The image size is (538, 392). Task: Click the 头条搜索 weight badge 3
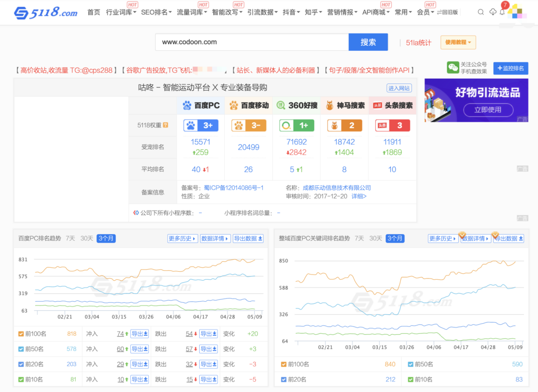pyautogui.click(x=392, y=125)
